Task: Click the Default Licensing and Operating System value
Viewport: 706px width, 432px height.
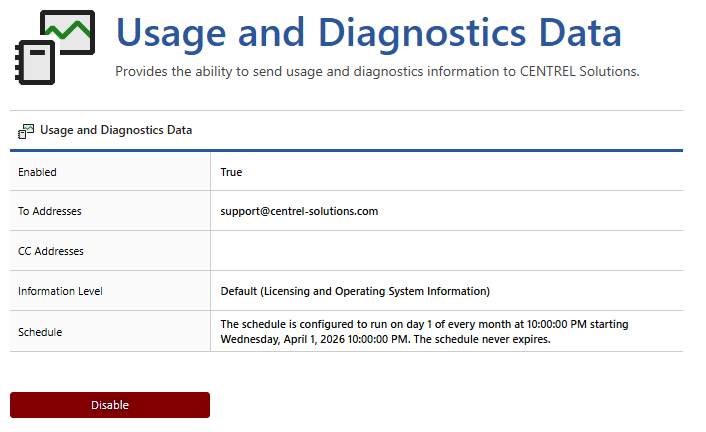Action: tap(354, 292)
